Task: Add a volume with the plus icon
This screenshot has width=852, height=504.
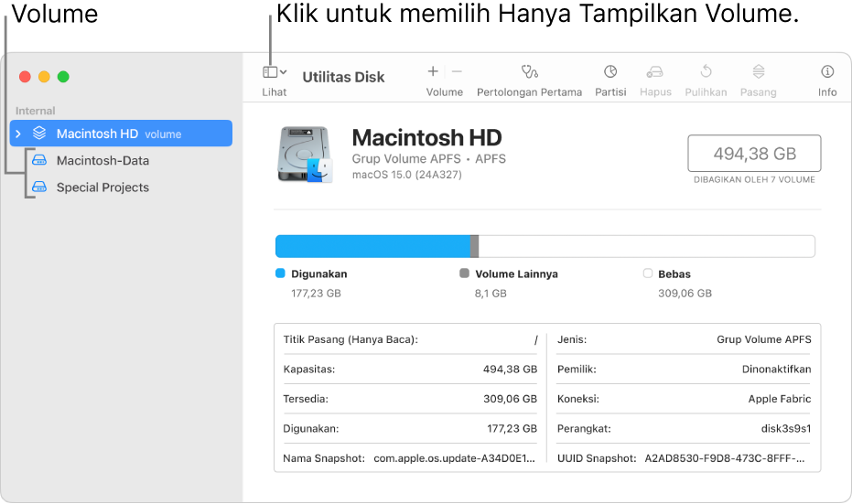Action: pyautogui.click(x=433, y=71)
